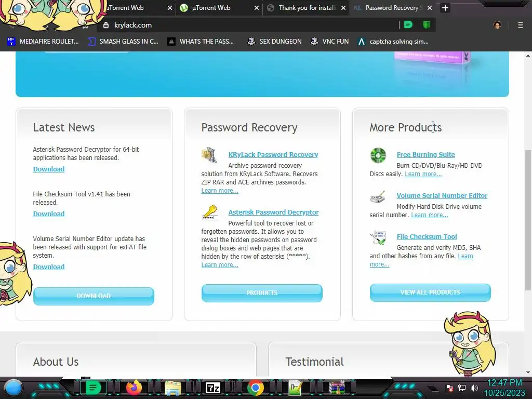Launch Firefox from the taskbar

tap(134, 388)
